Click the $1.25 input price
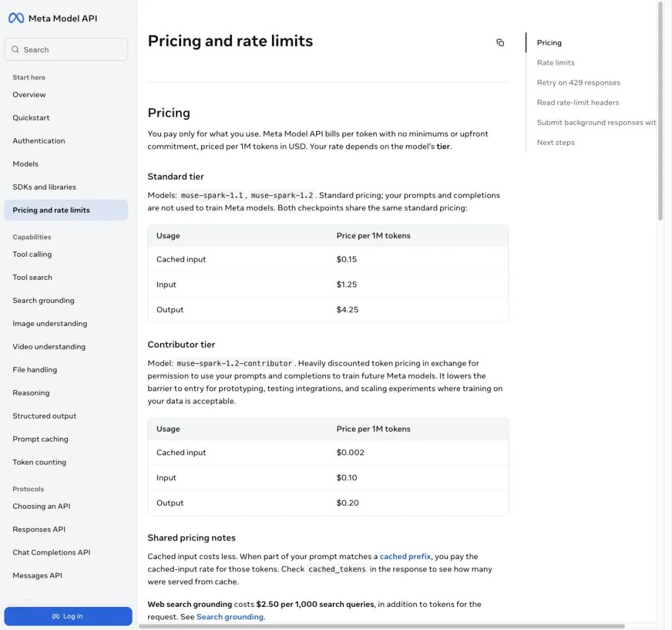The height and width of the screenshot is (630, 672). pyautogui.click(x=347, y=285)
